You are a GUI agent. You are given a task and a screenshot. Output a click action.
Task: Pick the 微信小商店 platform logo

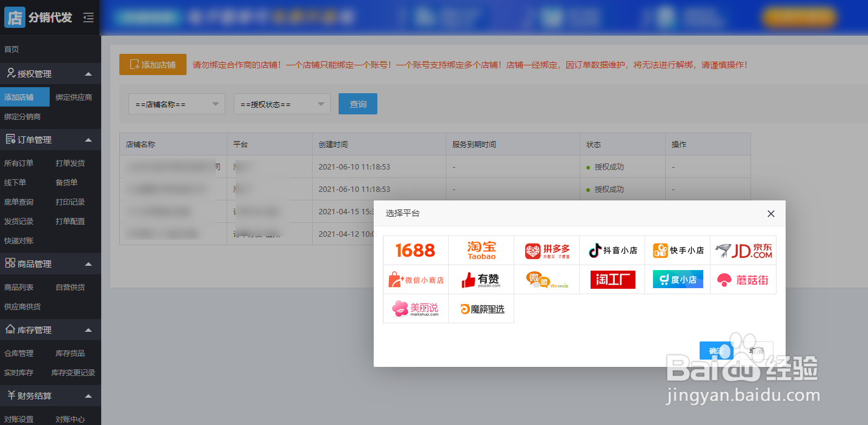pyautogui.click(x=416, y=279)
